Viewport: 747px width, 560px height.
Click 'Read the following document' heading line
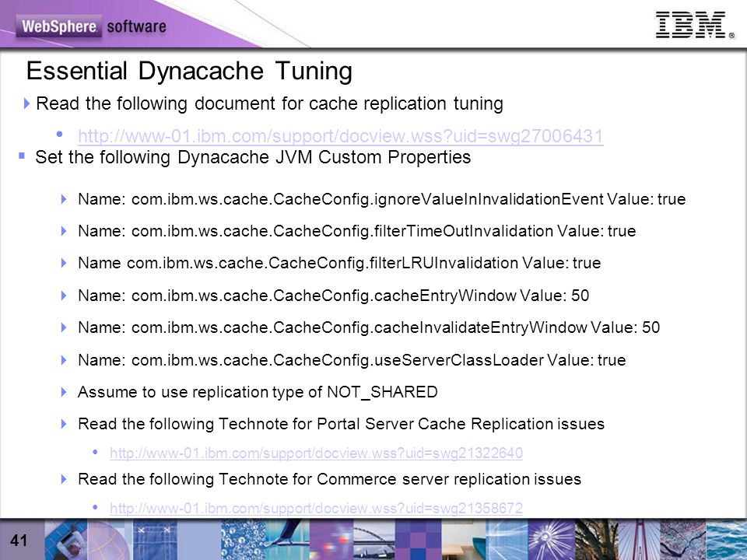(x=270, y=103)
